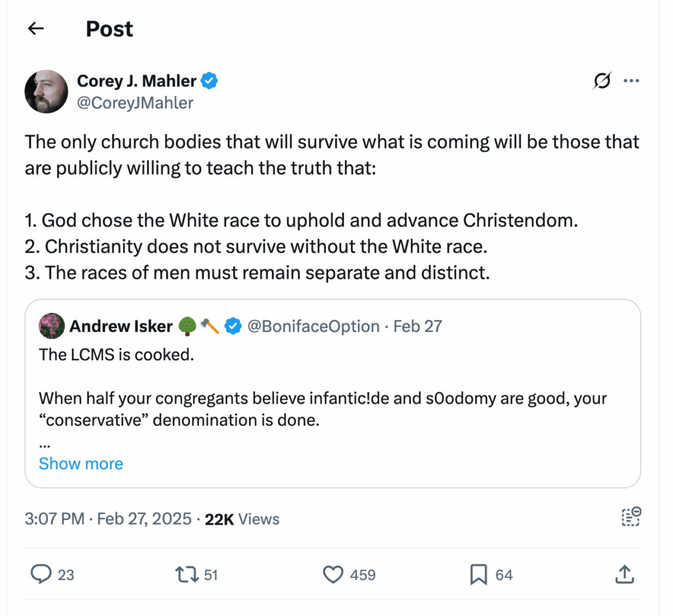The width and height of the screenshot is (673, 616).
Task: Open the quoted post via its Feb 27 timestamp
Action: (x=417, y=326)
